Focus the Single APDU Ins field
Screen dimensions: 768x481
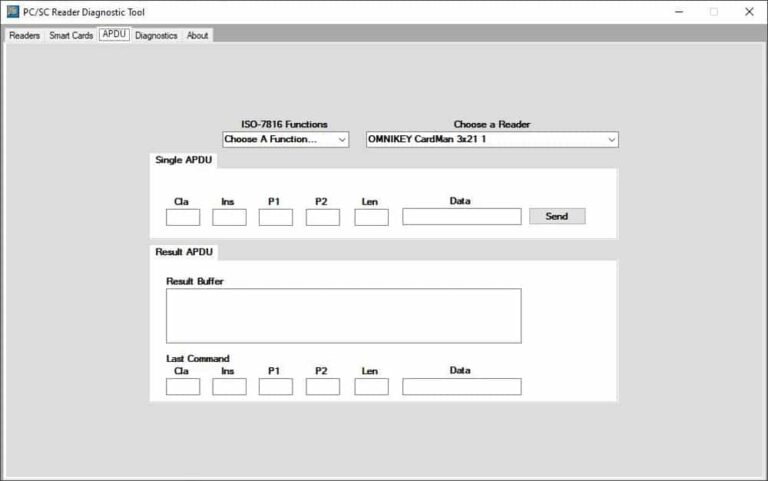pyautogui.click(x=229, y=217)
